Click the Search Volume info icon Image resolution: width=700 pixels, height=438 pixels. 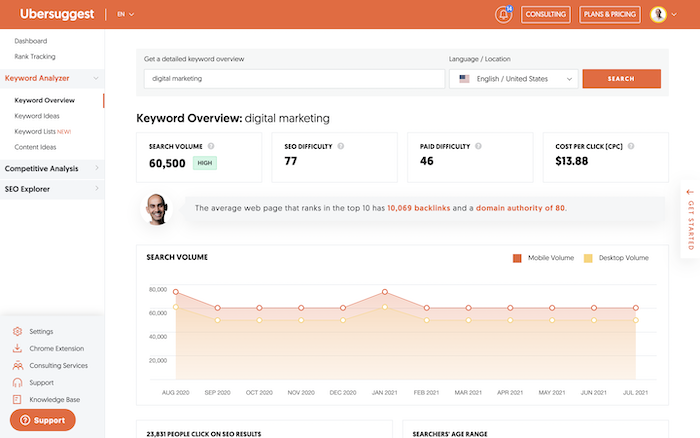pos(211,146)
